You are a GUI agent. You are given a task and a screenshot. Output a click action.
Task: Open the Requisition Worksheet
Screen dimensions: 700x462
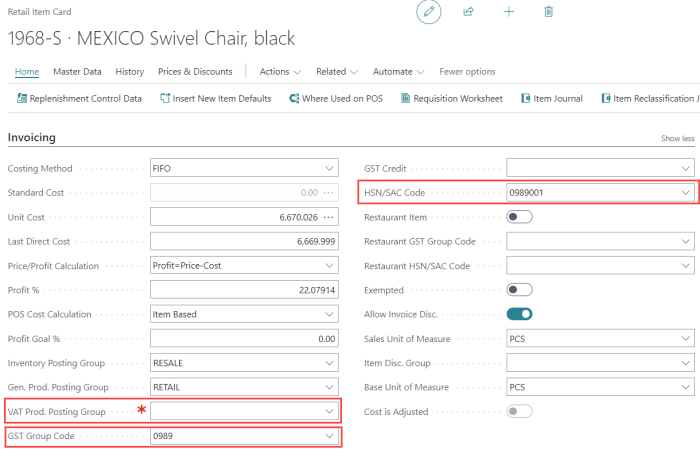[x=451, y=98]
